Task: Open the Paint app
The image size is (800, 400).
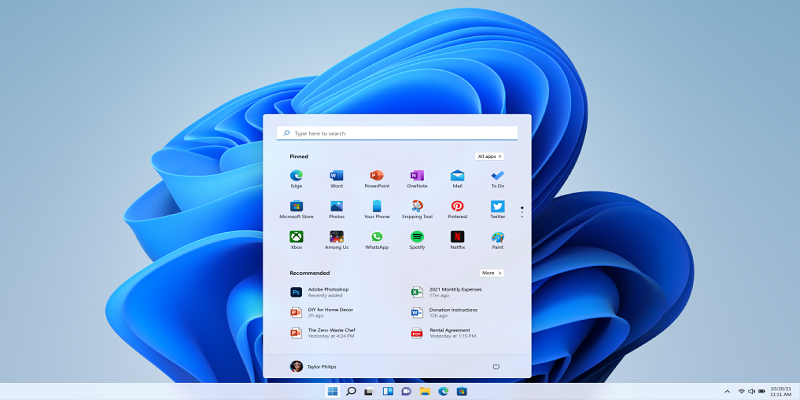Action: pyautogui.click(x=497, y=237)
